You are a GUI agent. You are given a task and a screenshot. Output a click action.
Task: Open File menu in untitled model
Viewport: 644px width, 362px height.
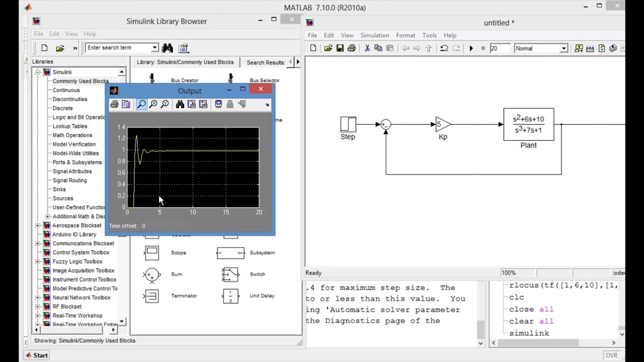pyautogui.click(x=312, y=35)
